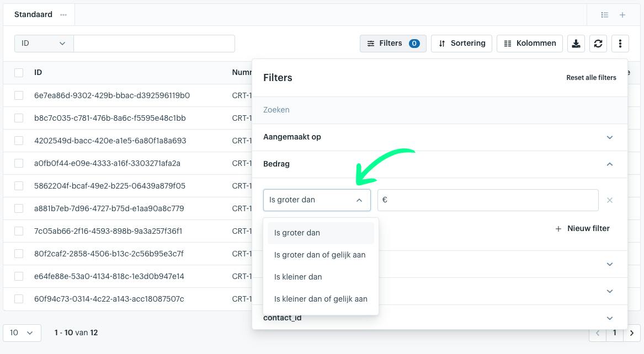Remove the Bedrag filter condition with X
Image resolution: width=644 pixels, height=354 pixels.
[610, 200]
